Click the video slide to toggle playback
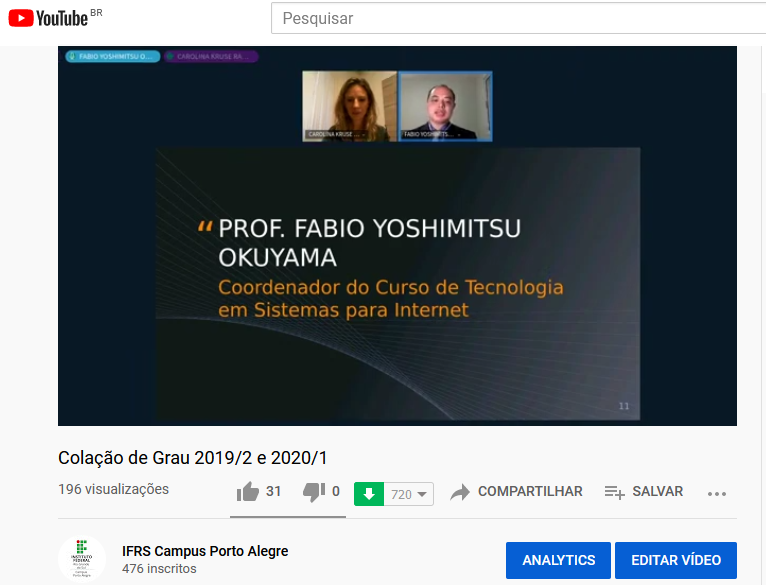 397,280
